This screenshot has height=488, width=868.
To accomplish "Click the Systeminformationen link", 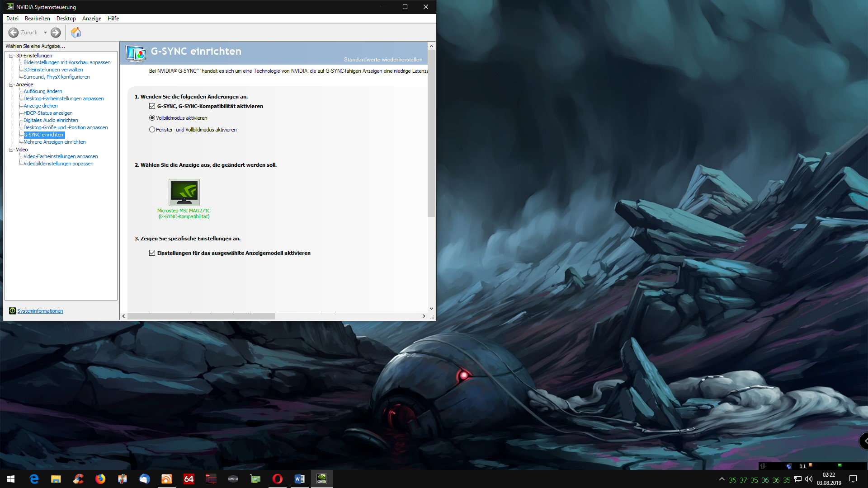I will pyautogui.click(x=40, y=311).
